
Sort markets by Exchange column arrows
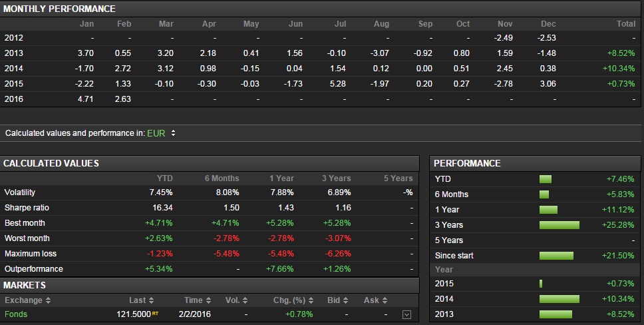(47, 300)
